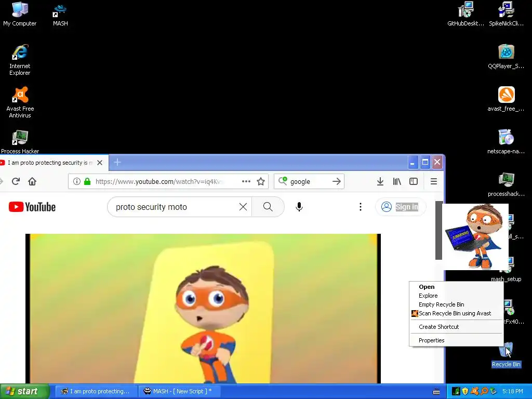This screenshot has width=532, height=399.
Task: Open YouTube settings three-dot menu
Action: pos(361,207)
